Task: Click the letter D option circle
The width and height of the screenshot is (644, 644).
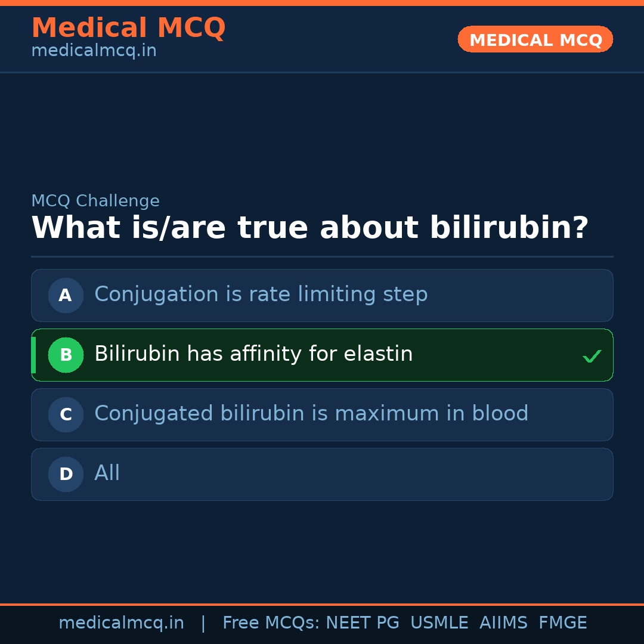Action: coord(66,474)
